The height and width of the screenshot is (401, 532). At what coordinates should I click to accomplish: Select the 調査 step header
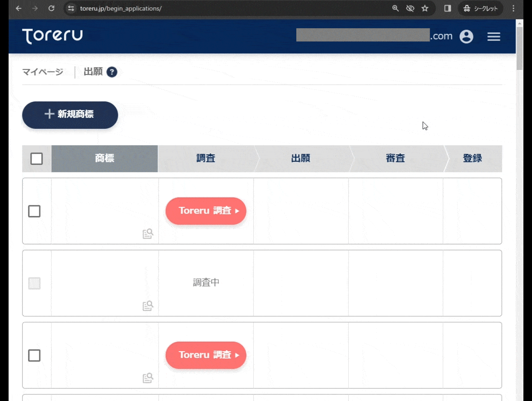tap(206, 158)
